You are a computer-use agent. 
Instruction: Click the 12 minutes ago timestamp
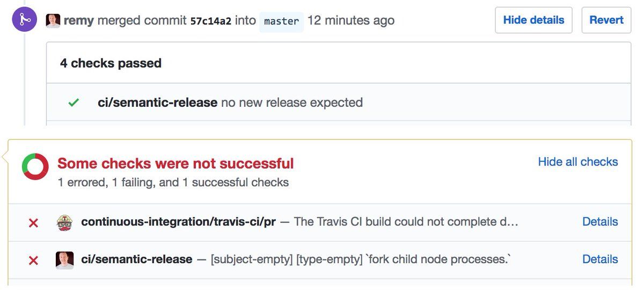[351, 21]
